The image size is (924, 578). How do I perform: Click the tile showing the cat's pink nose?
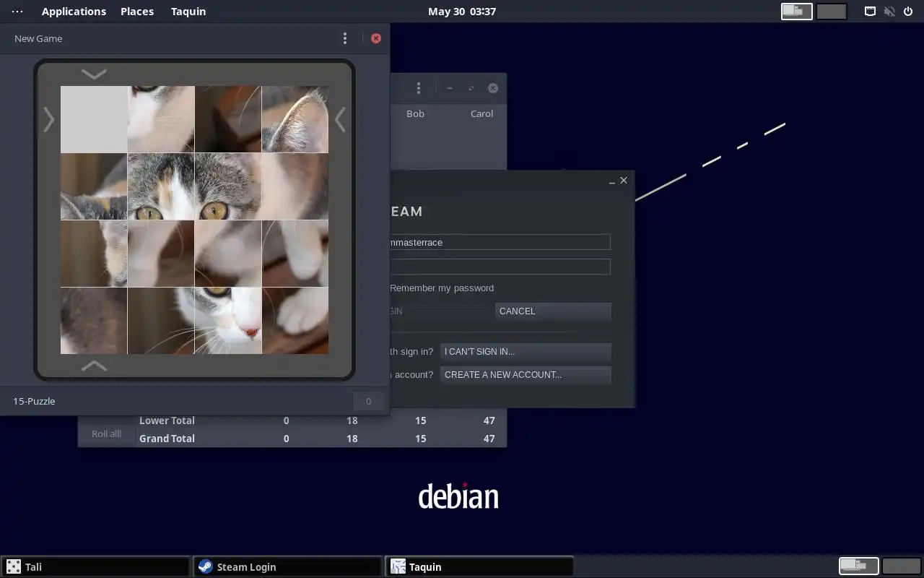pyautogui.click(x=228, y=321)
